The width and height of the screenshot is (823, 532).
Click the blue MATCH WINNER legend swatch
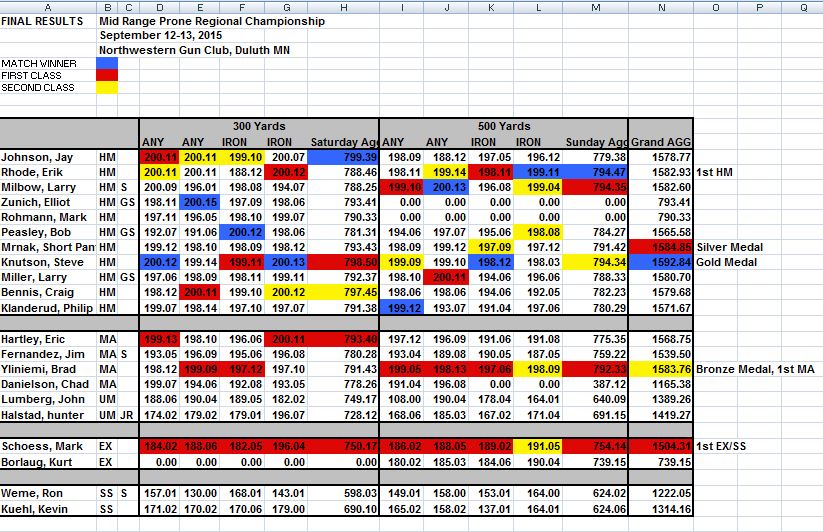(107, 63)
